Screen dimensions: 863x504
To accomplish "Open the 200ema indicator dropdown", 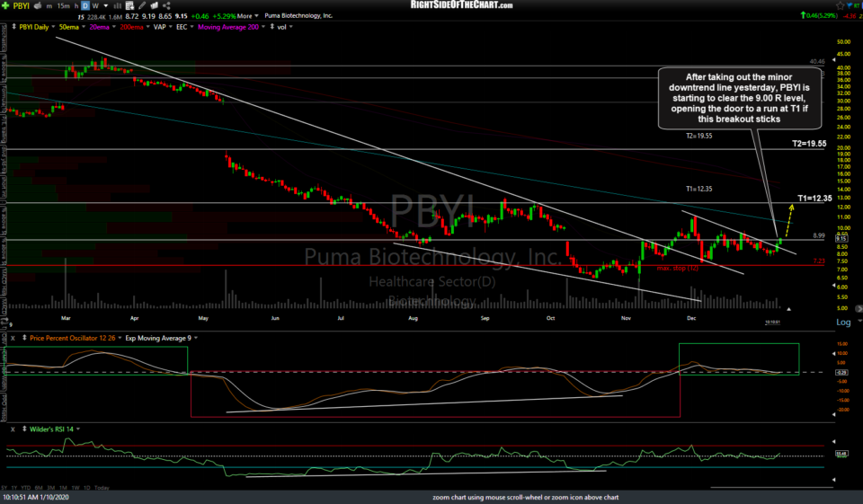I will [x=148, y=27].
